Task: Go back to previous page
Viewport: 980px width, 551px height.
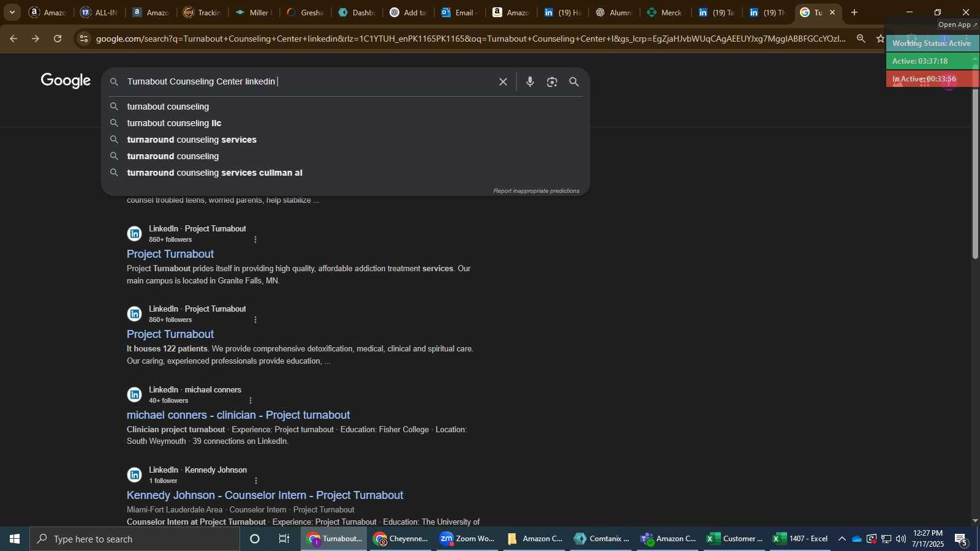Action: 13,39
